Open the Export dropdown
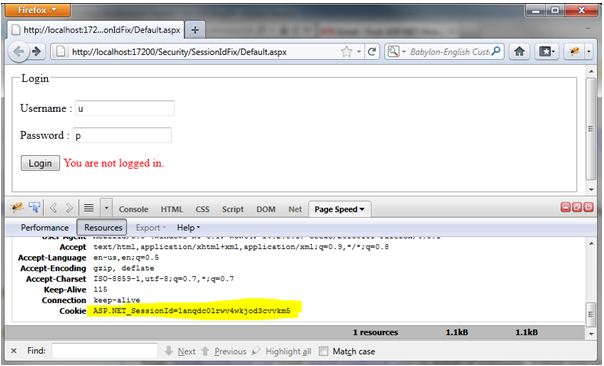604x366 pixels. pos(150,228)
